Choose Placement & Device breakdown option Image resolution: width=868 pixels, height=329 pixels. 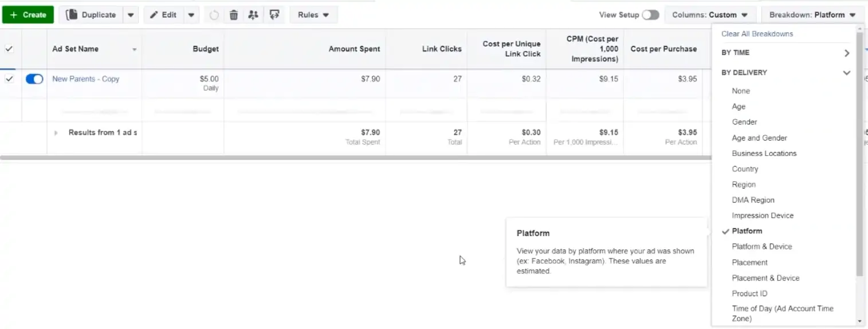(x=765, y=278)
